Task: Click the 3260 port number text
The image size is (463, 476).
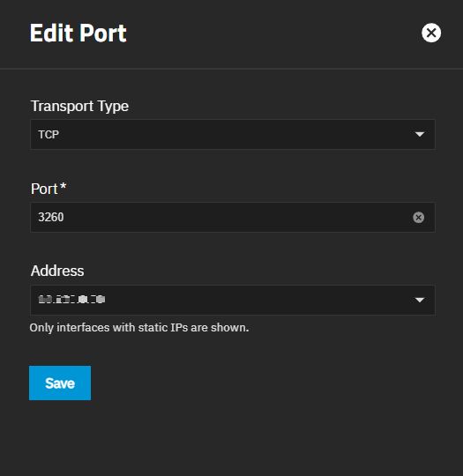Action: click(51, 218)
